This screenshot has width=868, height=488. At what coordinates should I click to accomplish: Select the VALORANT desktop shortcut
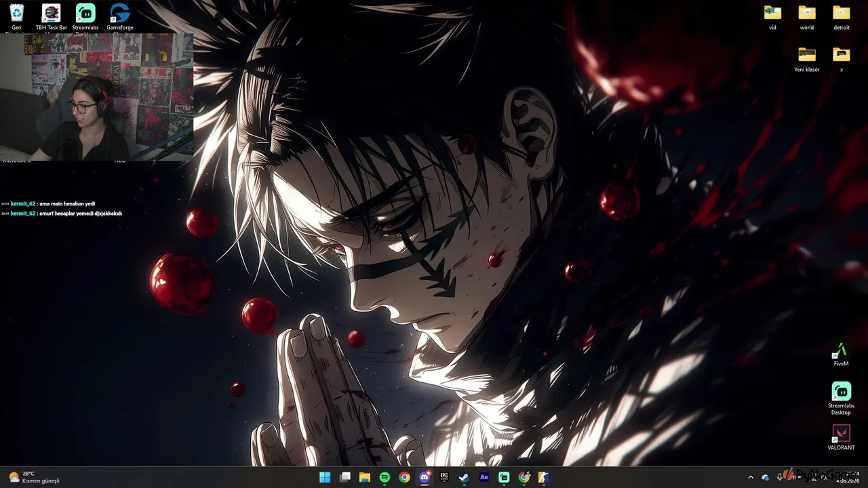tap(841, 438)
